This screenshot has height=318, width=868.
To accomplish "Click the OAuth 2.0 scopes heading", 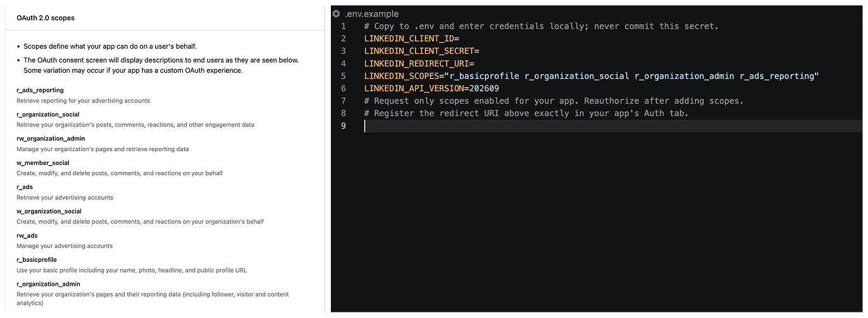I will pyautogui.click(x=46, y=18).
